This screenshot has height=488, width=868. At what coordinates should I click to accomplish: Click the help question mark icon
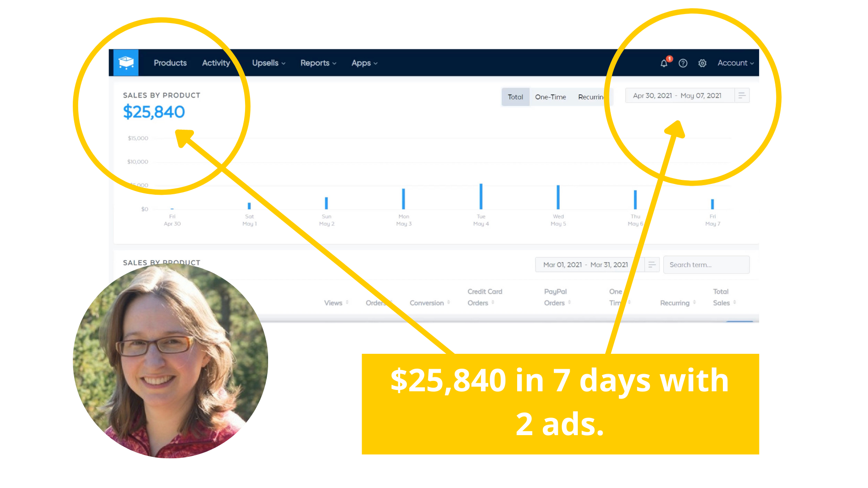(x=683, y=63)
